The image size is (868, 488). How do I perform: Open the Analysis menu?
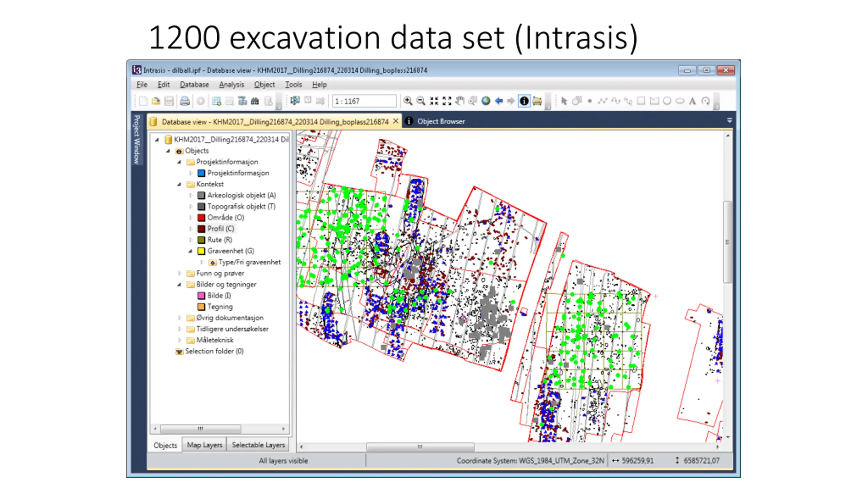click(x=231, y=84)
